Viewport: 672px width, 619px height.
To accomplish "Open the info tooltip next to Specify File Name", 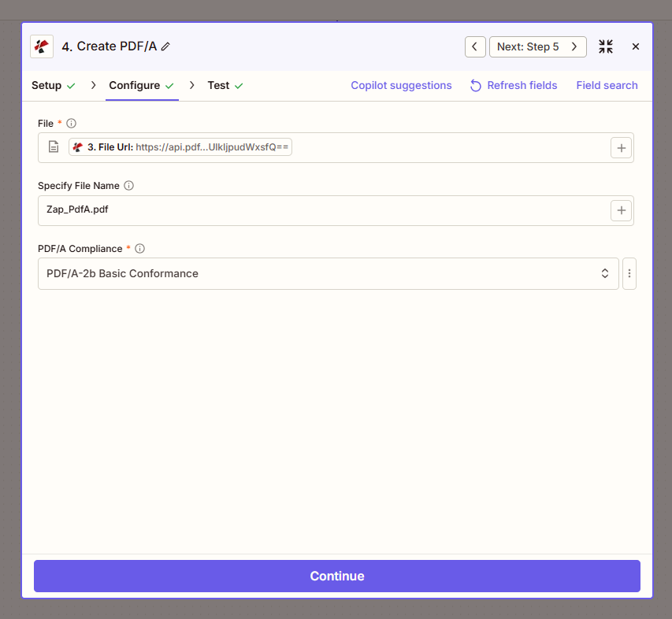I will [x=128, y=185].
